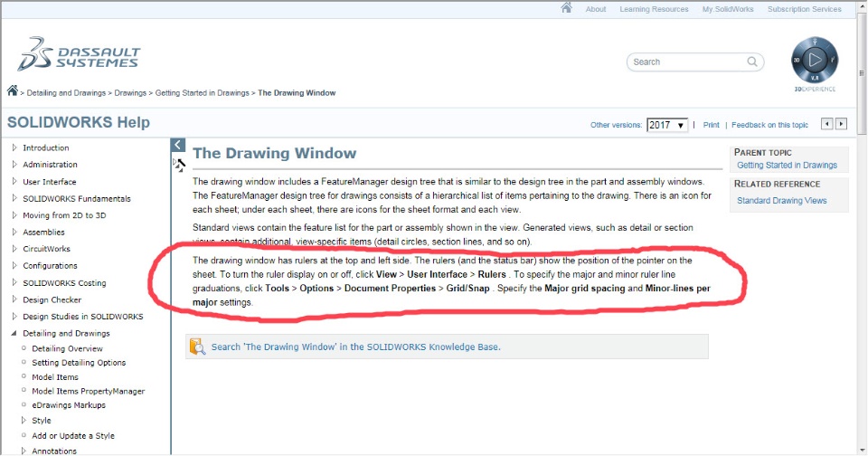868x456 pixels.
Task: Open Add or Update a Style
Action: pos(73,435)
